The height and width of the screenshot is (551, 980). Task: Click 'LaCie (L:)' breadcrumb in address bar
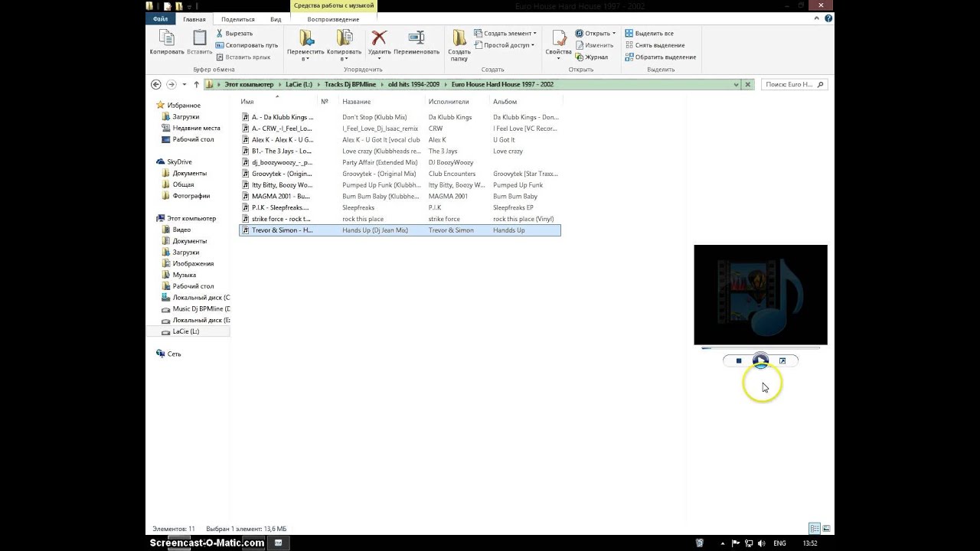(299, 84)
